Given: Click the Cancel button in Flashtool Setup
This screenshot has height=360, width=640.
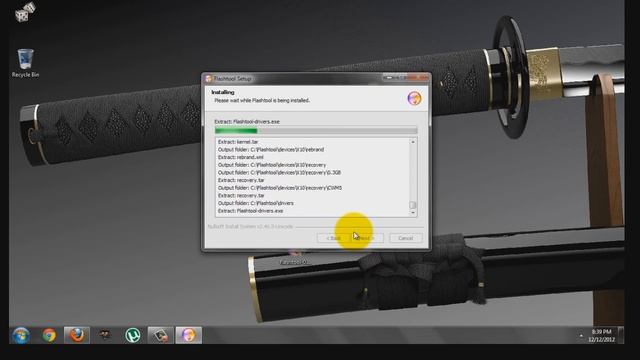Looking at the screenshot, I should coord(406,238).
